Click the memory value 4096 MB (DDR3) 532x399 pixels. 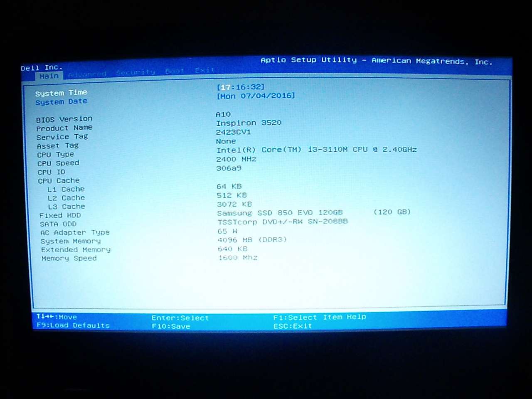(252, 240)
